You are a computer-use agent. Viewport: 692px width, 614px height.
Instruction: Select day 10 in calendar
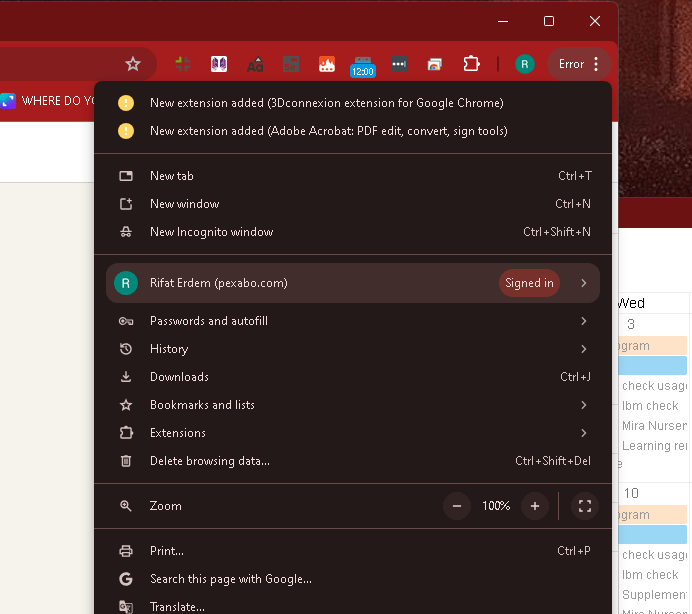point(631,493)
